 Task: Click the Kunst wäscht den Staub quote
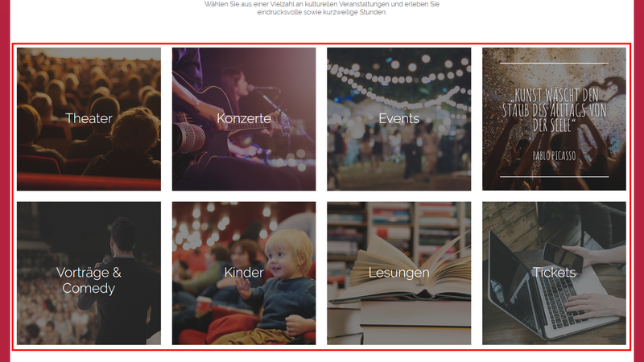click(554, 110)
